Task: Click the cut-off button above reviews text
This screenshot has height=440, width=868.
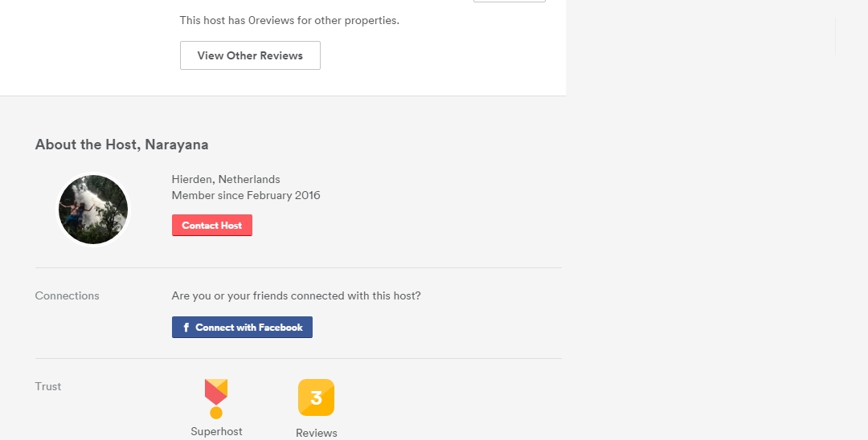Action: [509, 1]
